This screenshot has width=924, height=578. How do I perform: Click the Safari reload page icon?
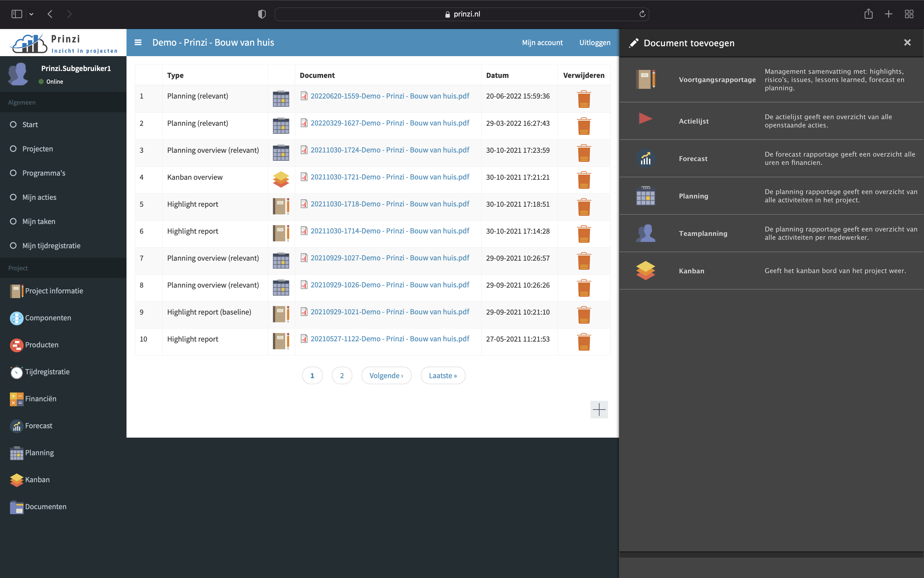point(642,14)
